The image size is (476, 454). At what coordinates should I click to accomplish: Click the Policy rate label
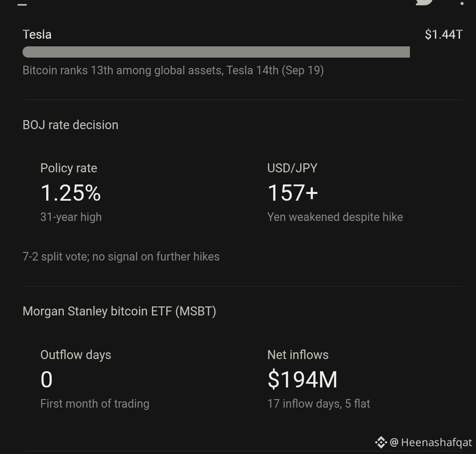click(69, 168)
